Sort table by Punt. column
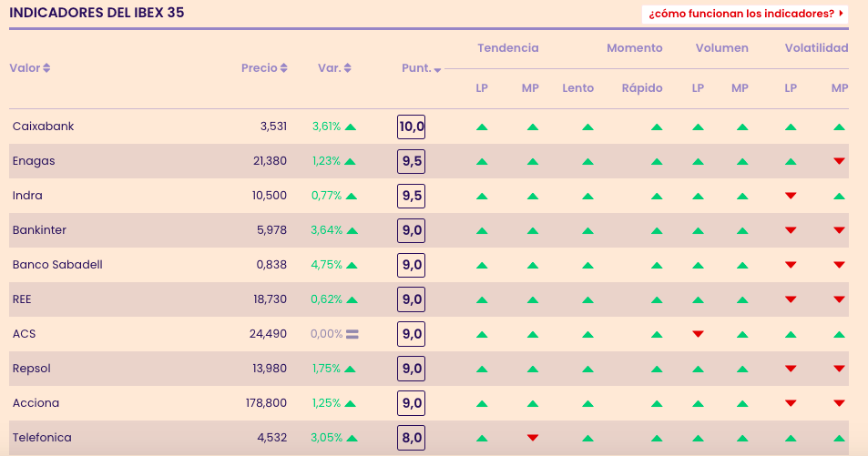The width and height of the screenshot is (868, 456). coord(422,68)
